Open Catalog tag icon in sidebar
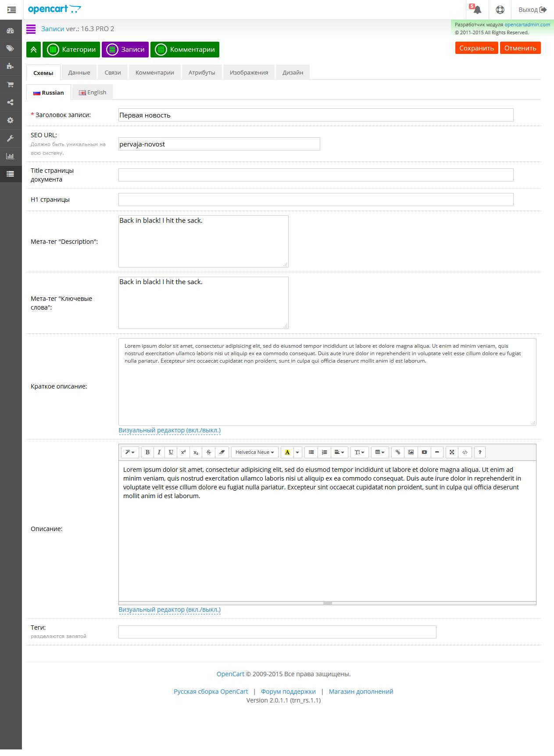Screen dimensions: 554x756 tap(10, 48)
